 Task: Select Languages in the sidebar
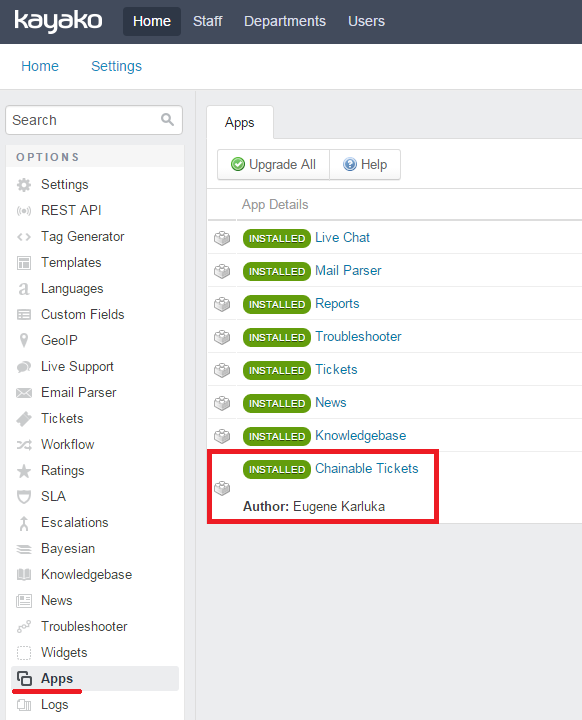tap(72, 289)
